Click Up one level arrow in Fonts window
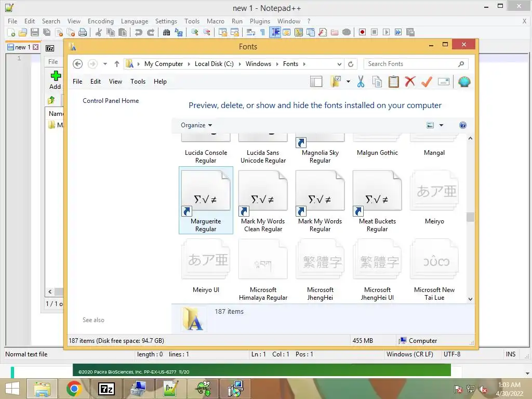 [117, 64]
